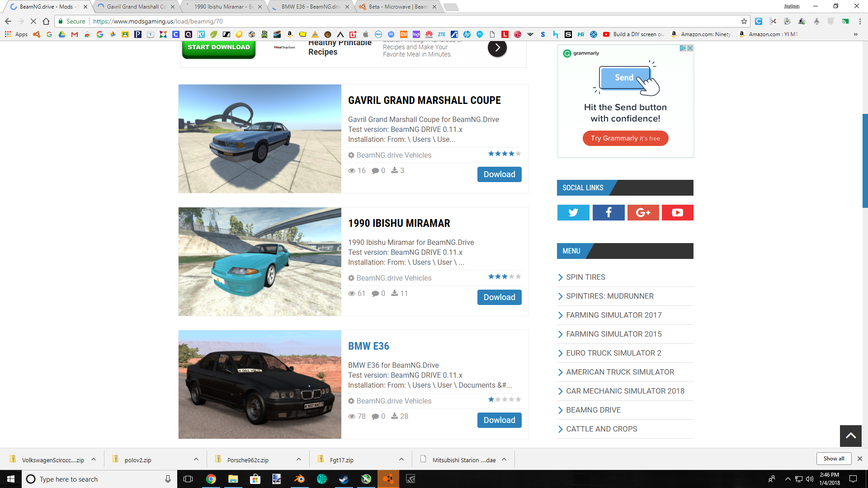Open Steam from the taskbar

[344, 479]
